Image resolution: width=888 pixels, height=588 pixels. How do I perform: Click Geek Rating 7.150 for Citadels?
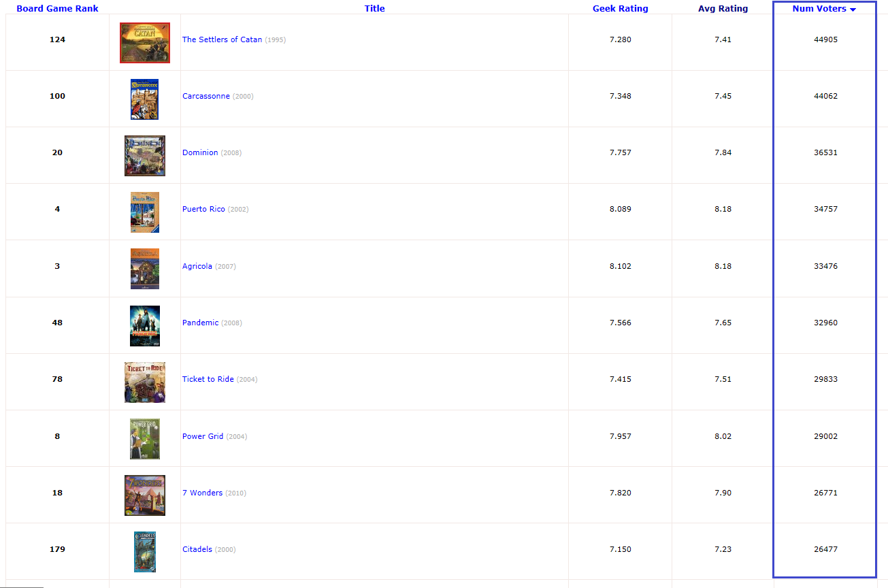(x=621, y=549)
